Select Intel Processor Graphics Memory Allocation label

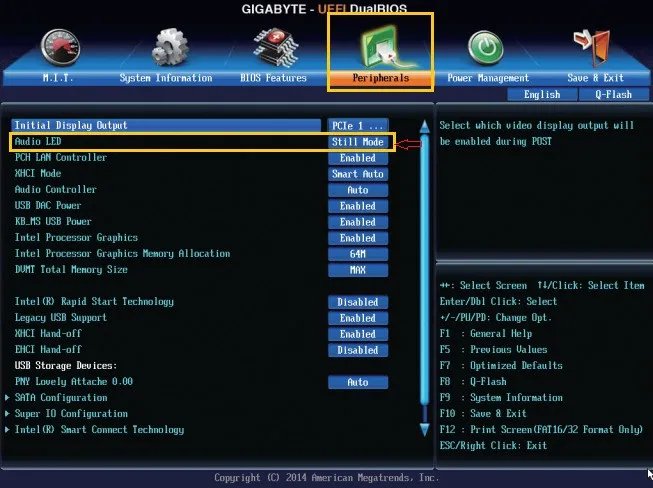click(x=122, y=254)
